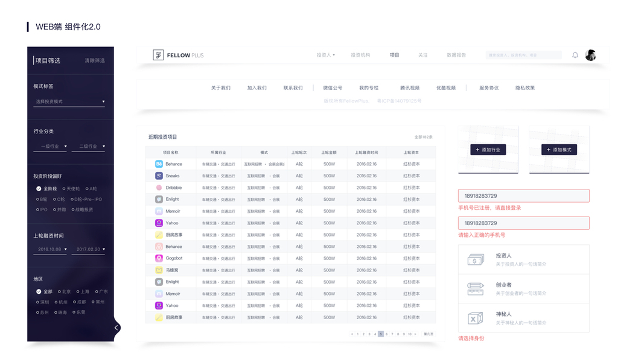Select the 杭州 region option
The width and height of the screenshot is (644, 362).
click(x=61, y=302)
